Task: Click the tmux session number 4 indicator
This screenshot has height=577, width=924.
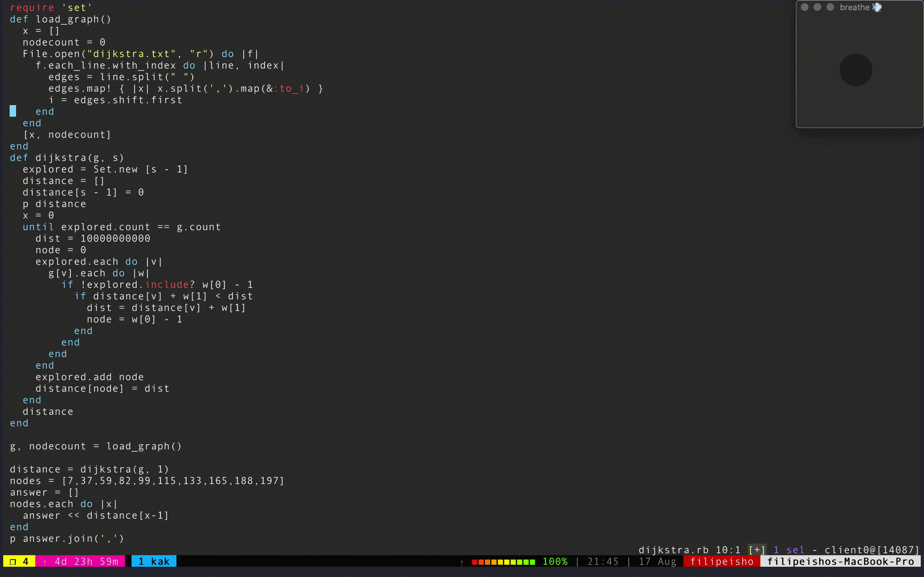Action: [x=19, y=561]
